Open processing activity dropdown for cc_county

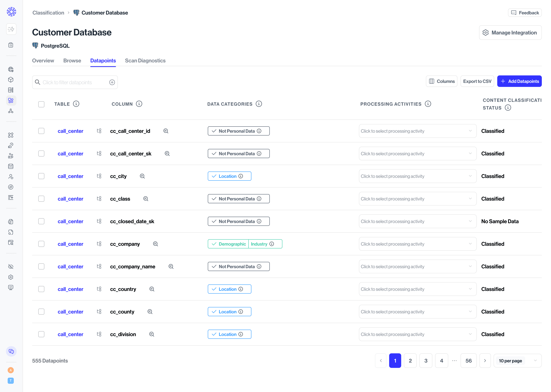click(418, 312)
